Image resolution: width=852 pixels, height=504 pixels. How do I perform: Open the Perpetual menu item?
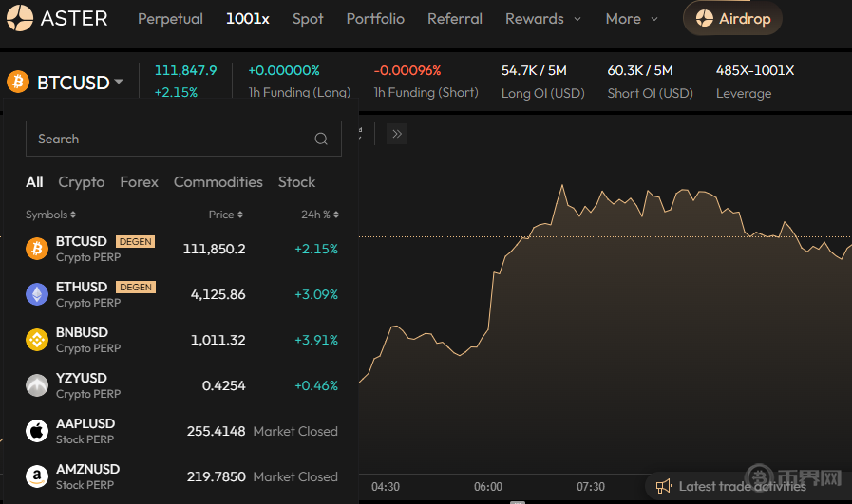click(170, 19)
